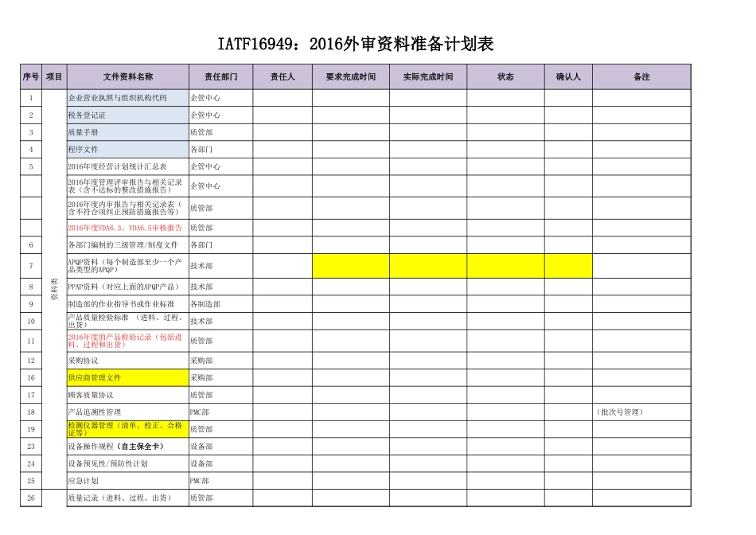Click the 采购协议 cell

(x=88, y=360)
